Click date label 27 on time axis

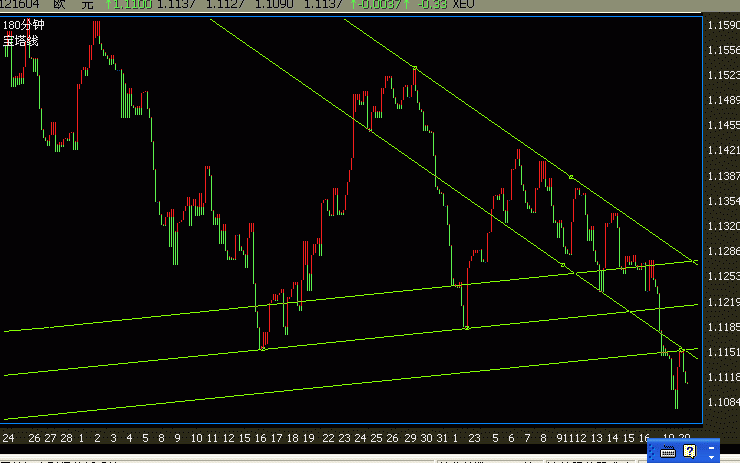click(50, 438)
